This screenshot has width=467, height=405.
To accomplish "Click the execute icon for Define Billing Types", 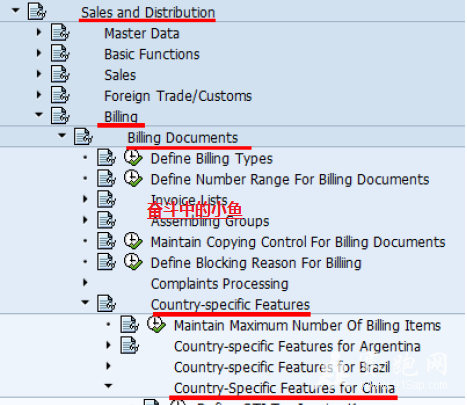I will coord(133,158).
